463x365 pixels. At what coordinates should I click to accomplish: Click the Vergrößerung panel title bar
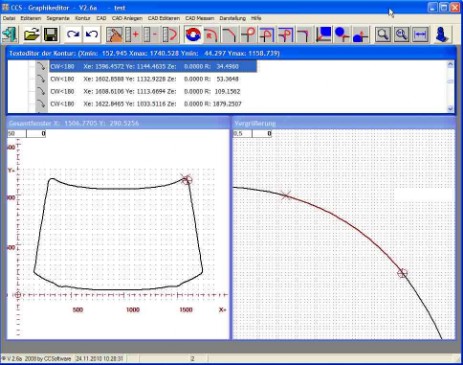click(x=343, y=123)
